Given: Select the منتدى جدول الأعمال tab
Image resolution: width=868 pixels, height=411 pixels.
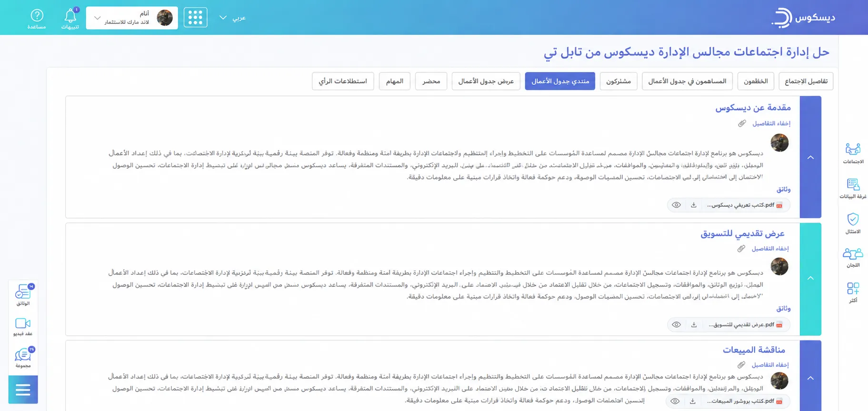Looking at the screenshot, I should [x=560, y=81].
